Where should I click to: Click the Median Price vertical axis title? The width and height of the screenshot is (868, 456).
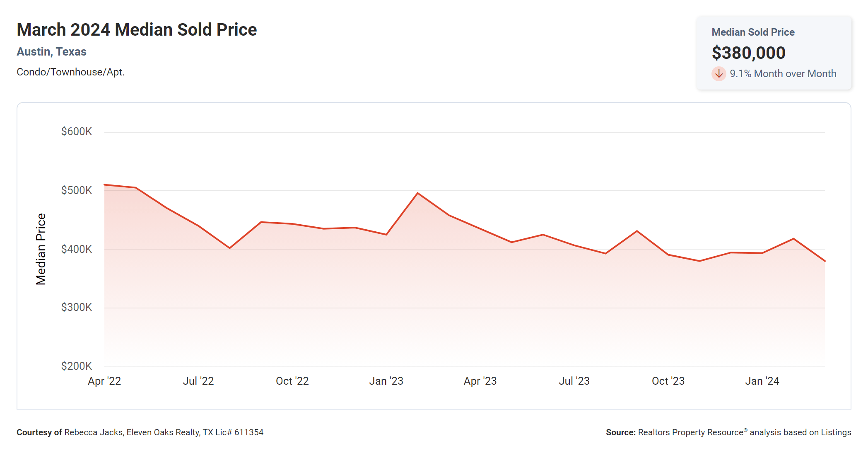(41, 249)
